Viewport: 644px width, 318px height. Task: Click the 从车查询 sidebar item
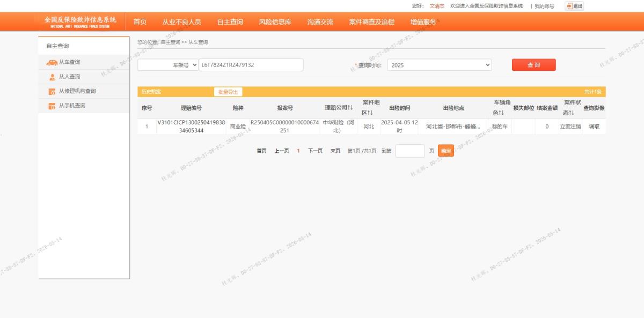[84, 62]
